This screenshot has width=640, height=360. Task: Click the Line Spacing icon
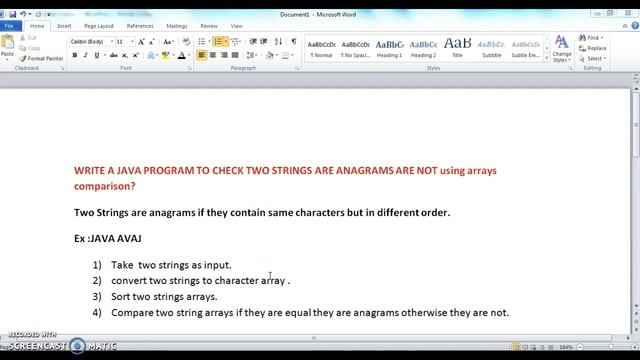250,55
